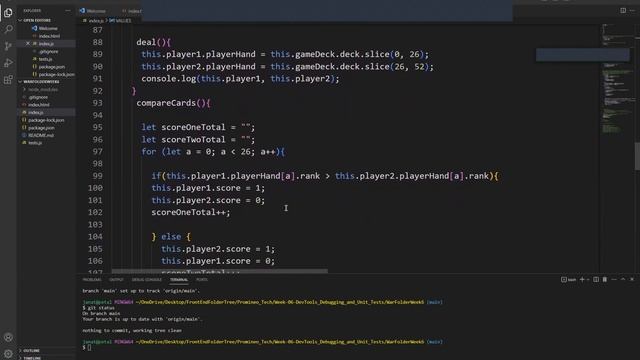Open package.json in the project folder tree
Viewport: 640px width, 360px height.
(41, 128)
